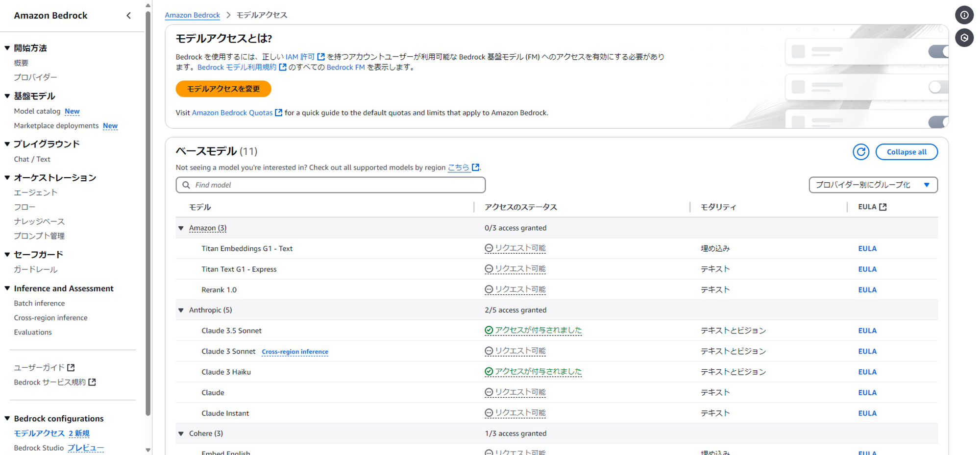Collapse the Amazon Bedrock sidebar
The height and width of the screenshot is (455, 980).
tap(129, 15)
